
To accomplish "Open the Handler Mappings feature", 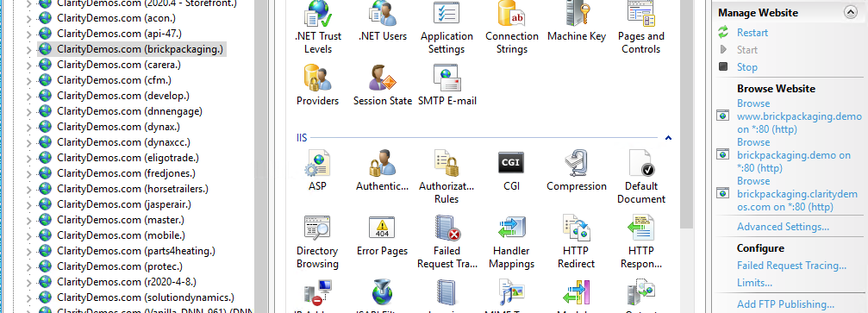I will coord(511,241).
